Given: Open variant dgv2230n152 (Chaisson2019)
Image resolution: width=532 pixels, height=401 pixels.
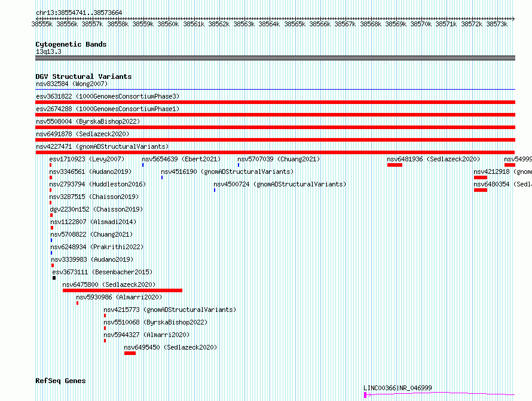Looking at the screenshot, I should (x=96, y=209).
